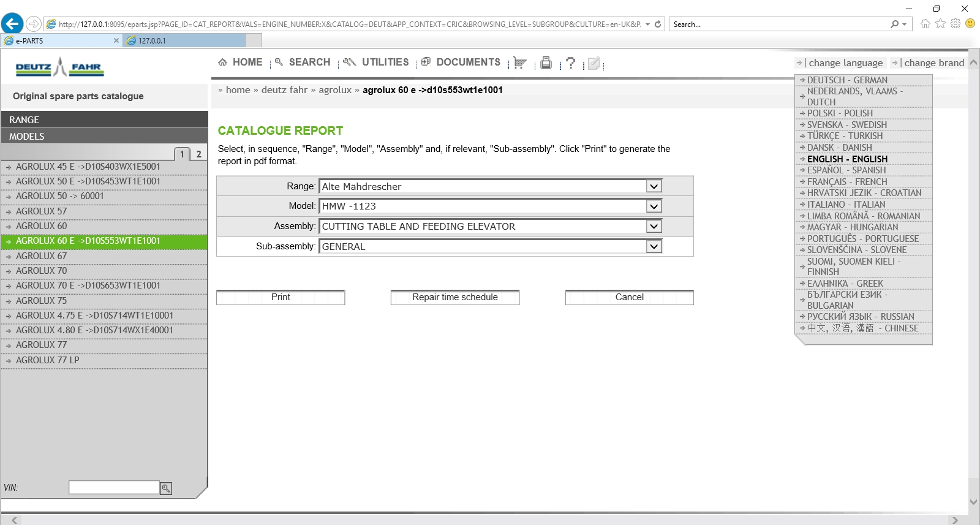Click the VIN search magnifier button
The width and height of the screenshot is (980, 525).
pos(166,488)
